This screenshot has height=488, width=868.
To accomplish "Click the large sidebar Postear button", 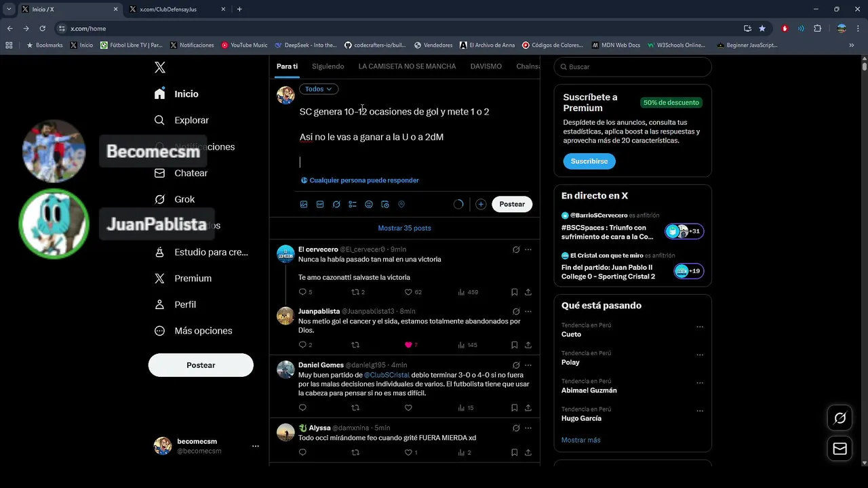I will coord(201,365).
